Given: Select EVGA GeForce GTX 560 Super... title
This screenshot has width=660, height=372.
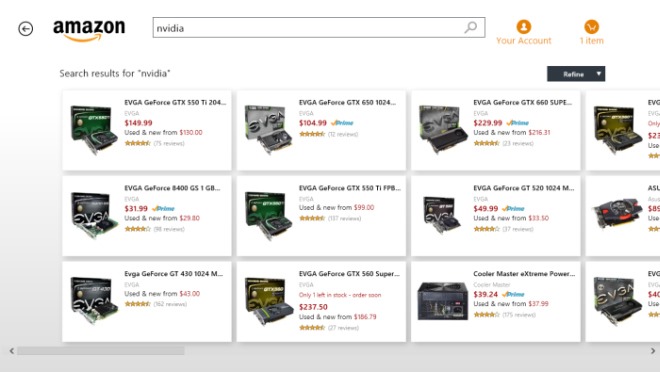Looking at the screenshot, I should pyautogui.click(x=349, y=274).
